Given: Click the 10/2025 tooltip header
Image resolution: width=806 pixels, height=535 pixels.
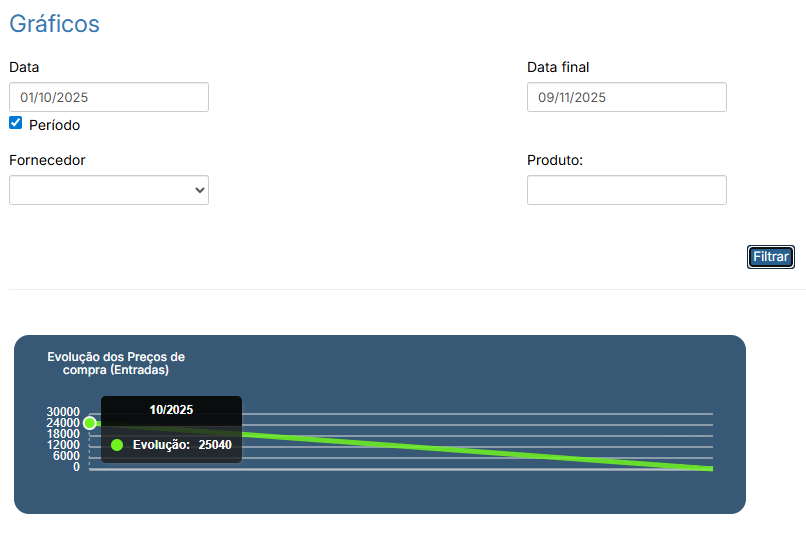Looking at the screenshot, I should pos(171,410).
